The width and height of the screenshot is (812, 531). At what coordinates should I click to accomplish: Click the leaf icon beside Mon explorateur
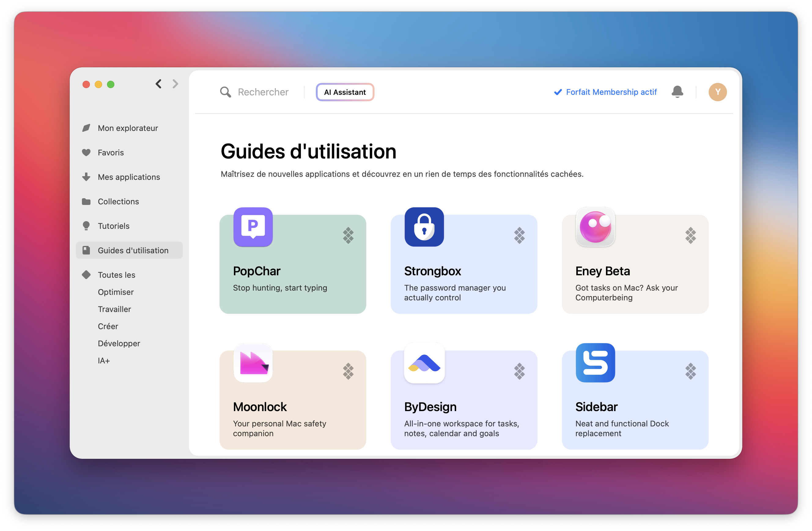pyautogui.click(x=86, y=128)
